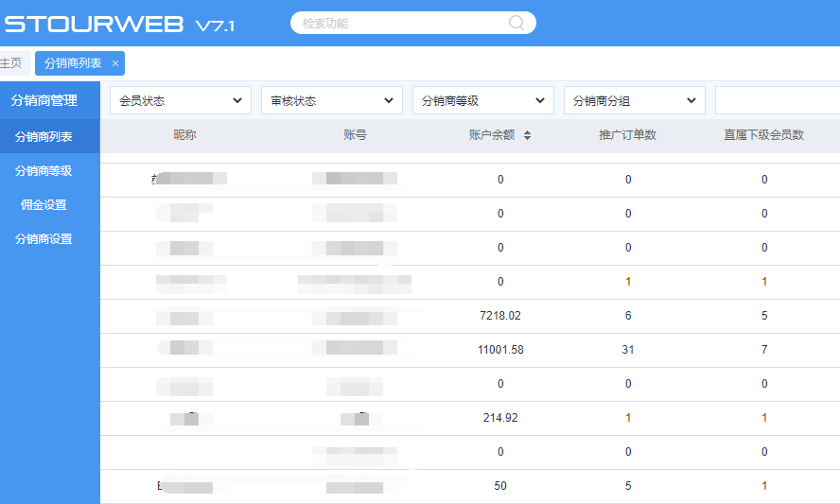Screen dimensions: 840x504
Task: Expand the 分销商分组 dropdown
Action: pos(635,100)
